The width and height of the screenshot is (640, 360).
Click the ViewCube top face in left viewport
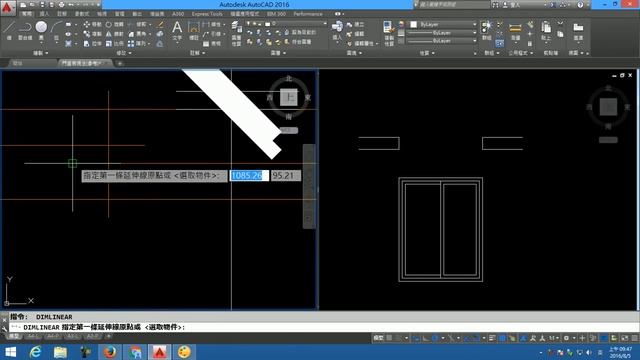pos(289,97)
